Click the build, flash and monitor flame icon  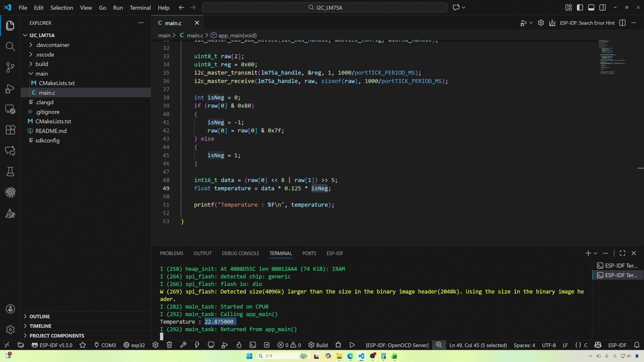click(x=239, y=345)
